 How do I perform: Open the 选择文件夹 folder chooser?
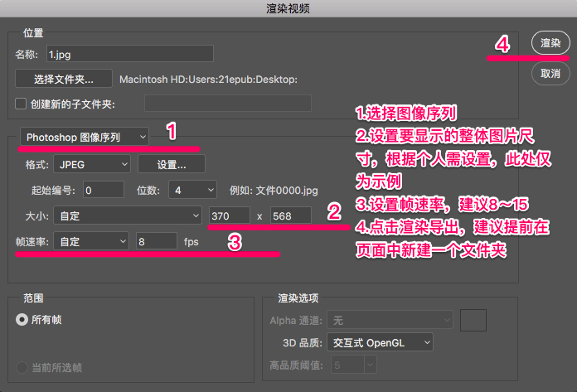[63, 80]
